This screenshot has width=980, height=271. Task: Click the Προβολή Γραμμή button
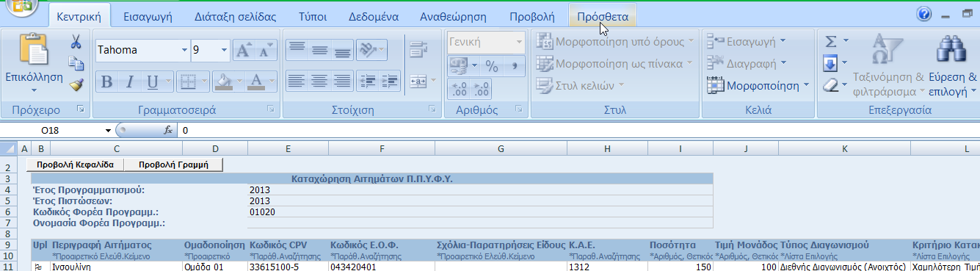173,165
